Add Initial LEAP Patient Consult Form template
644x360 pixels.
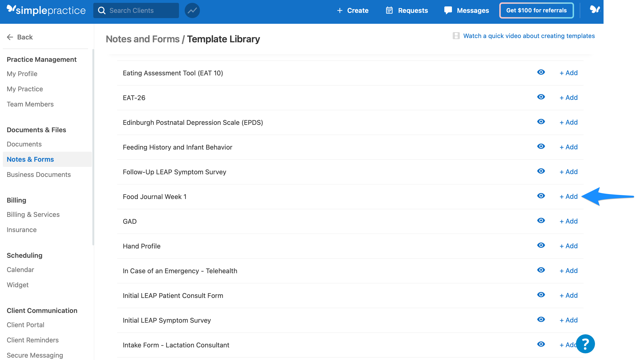click(x=569, y=295)
